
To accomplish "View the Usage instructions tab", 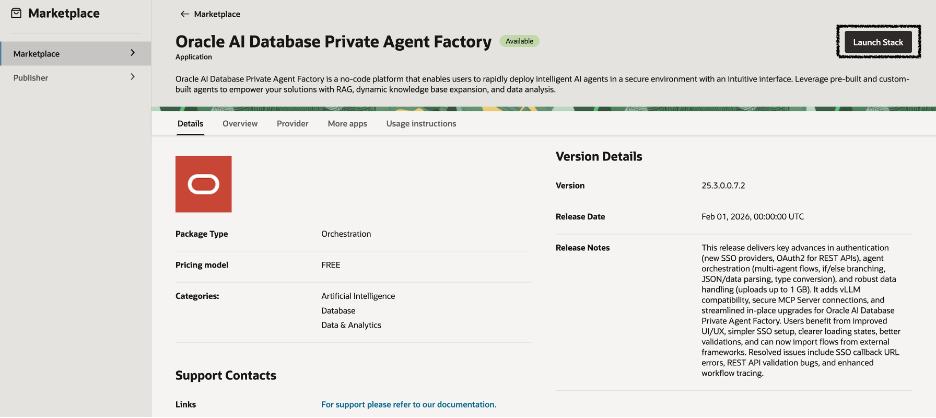I will pos(421,124).
